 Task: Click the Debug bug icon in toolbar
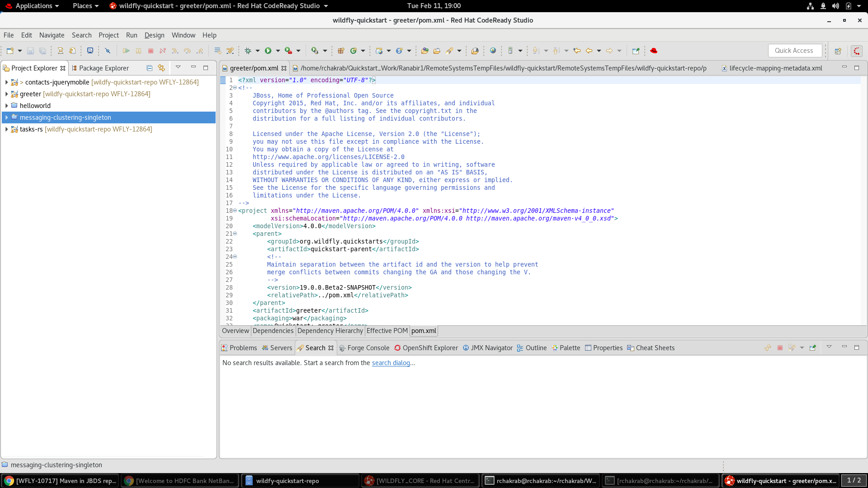click(248, 51)
